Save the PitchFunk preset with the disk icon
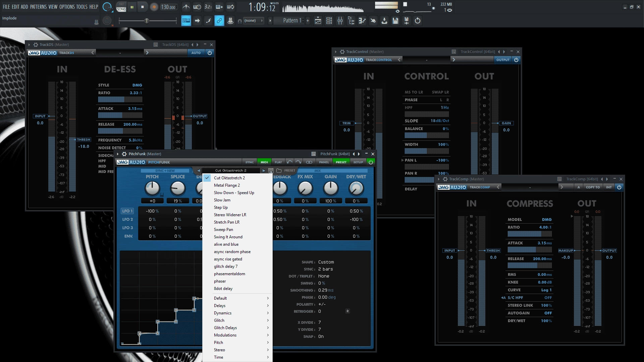This screenshot has height=362, width=644. coord(271,171)
